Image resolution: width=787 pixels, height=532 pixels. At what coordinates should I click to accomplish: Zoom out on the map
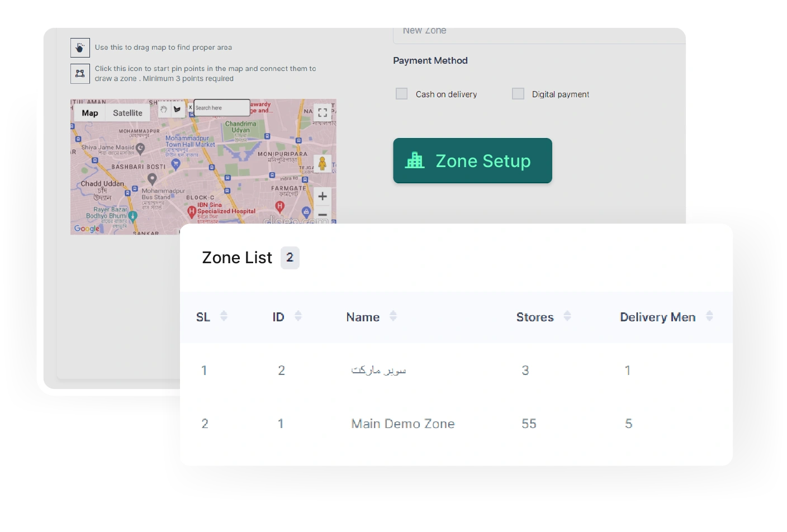tap(323, 215)
